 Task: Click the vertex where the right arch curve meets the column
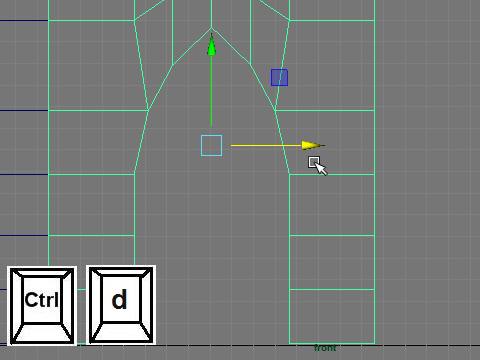coord(289,174)
